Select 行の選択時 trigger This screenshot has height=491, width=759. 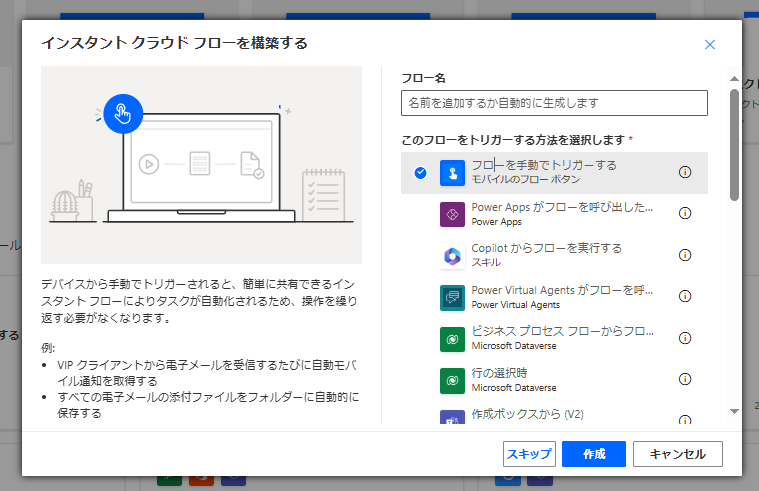coord(554,380)
